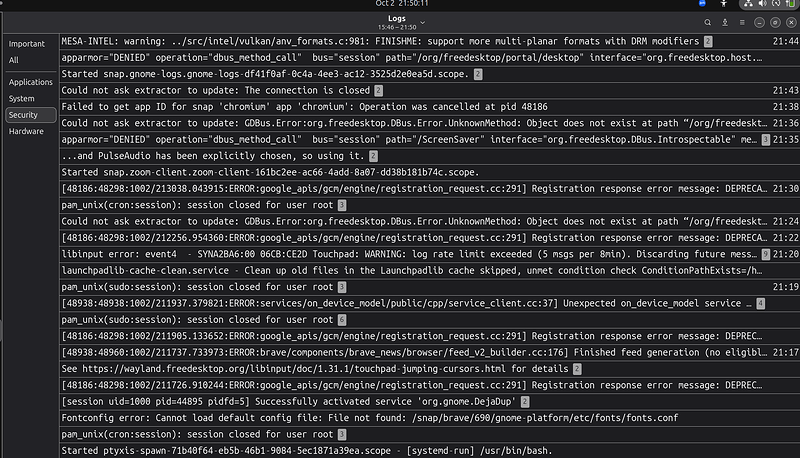800x458 pixels.
Task: Open 'Started ptyxis-spawn' log entry
Action: (x=430, y=450)
